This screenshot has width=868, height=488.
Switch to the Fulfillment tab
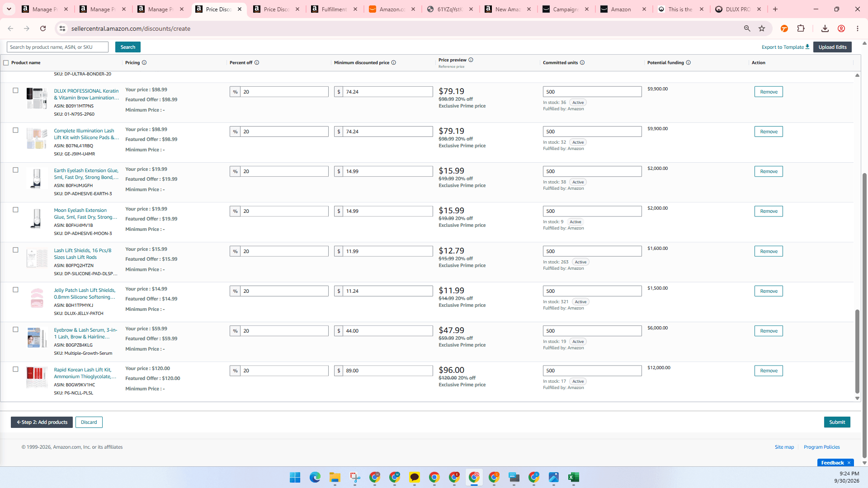(334, 9)
